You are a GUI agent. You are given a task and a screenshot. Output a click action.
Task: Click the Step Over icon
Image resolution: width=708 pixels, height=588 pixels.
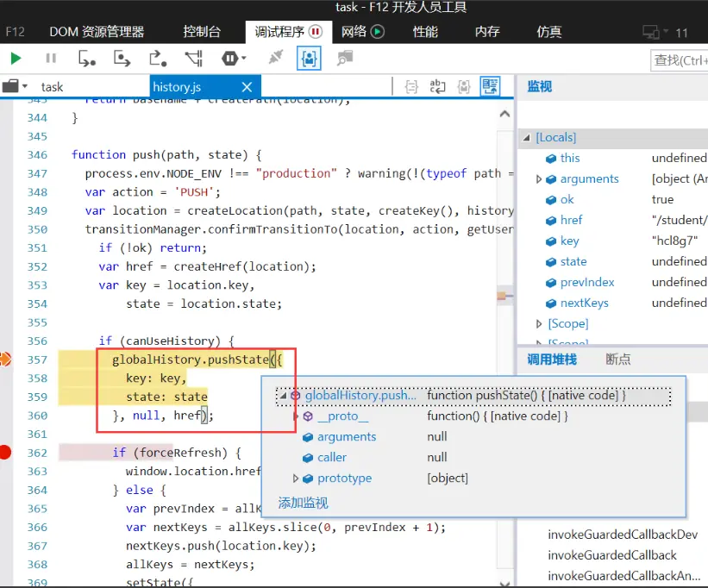click(122, 59)
